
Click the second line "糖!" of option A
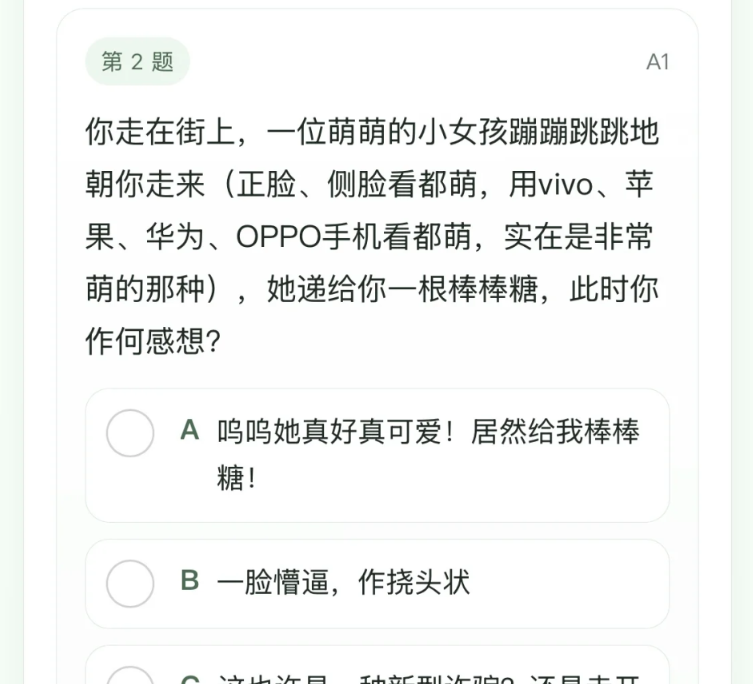tap(237, 478)
